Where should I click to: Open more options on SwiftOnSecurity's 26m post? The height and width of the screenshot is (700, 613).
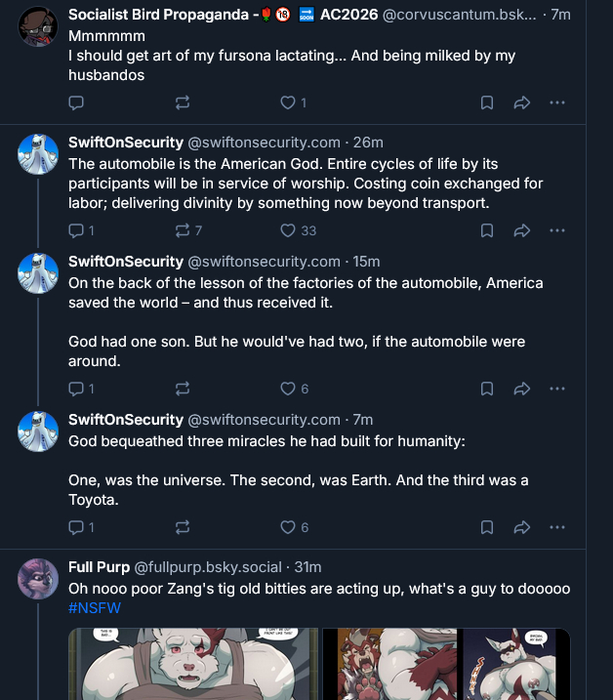557,230
